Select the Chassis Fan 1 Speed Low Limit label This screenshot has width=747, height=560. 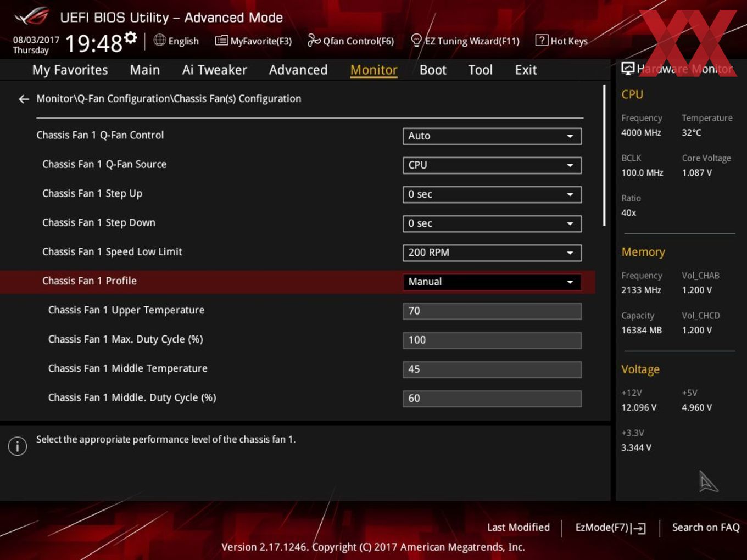[x=112, y=251]
